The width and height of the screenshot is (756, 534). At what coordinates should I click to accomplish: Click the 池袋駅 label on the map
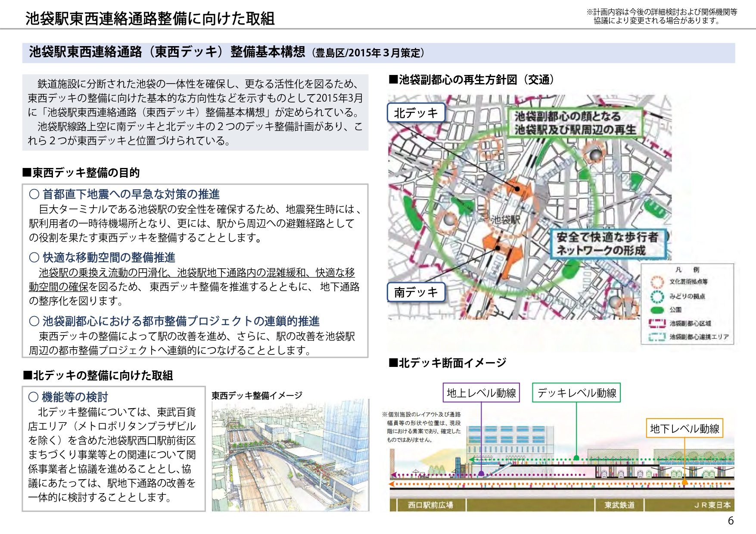506,220
